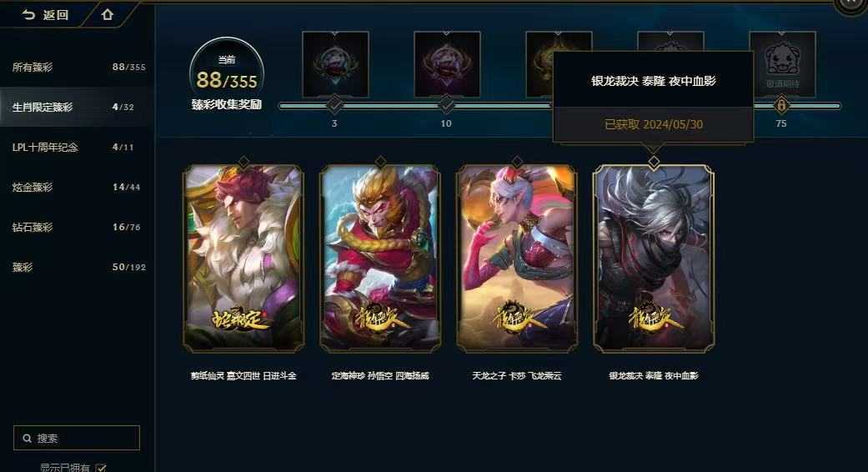Click the diamond checkpoint at milestone 3
Screen dimensions: 868x472
[x=334, y=104]
